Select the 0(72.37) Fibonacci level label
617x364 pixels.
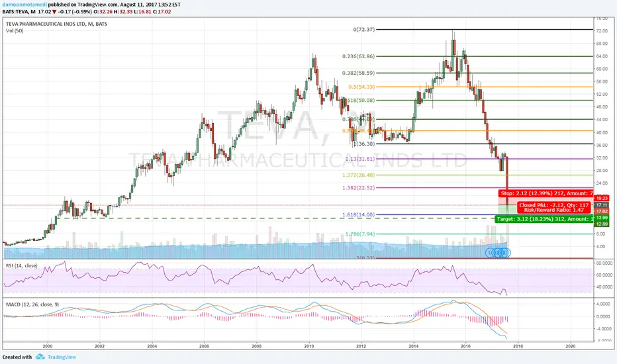tap(364, 30)
